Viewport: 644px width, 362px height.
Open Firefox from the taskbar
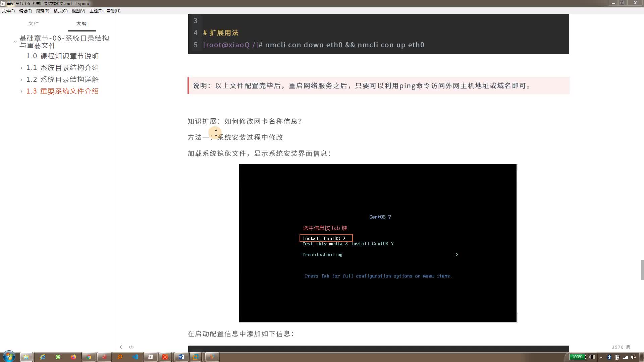(x=73, y=357)
